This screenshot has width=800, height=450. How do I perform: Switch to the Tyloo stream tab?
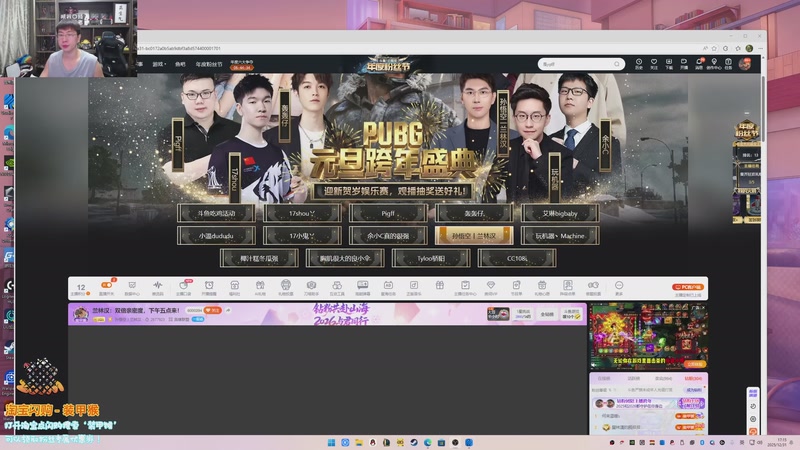431,258
